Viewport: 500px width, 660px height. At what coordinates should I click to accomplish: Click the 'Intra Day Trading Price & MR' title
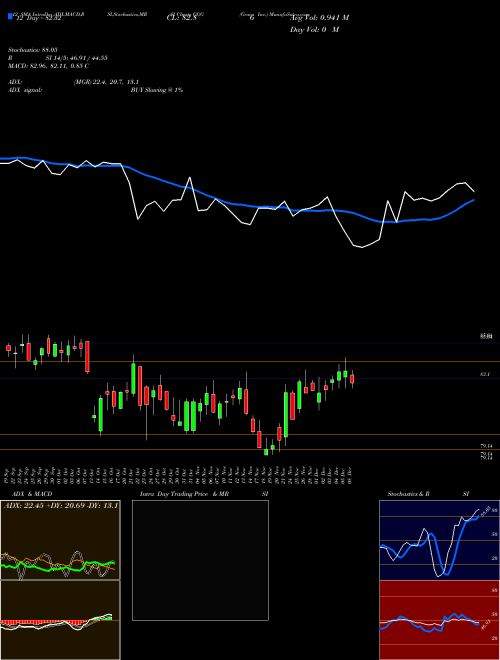(x=184, y=494)
